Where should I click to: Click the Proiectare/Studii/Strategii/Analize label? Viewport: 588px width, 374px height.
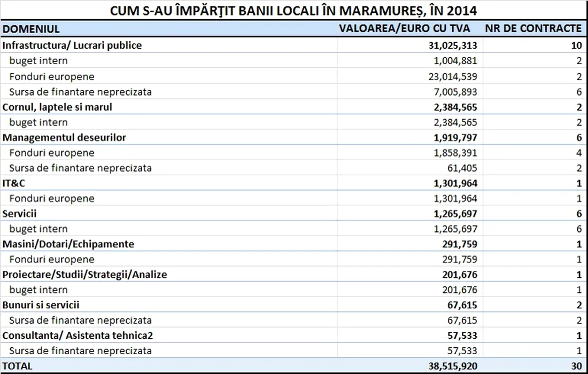[x=85, y=275]
